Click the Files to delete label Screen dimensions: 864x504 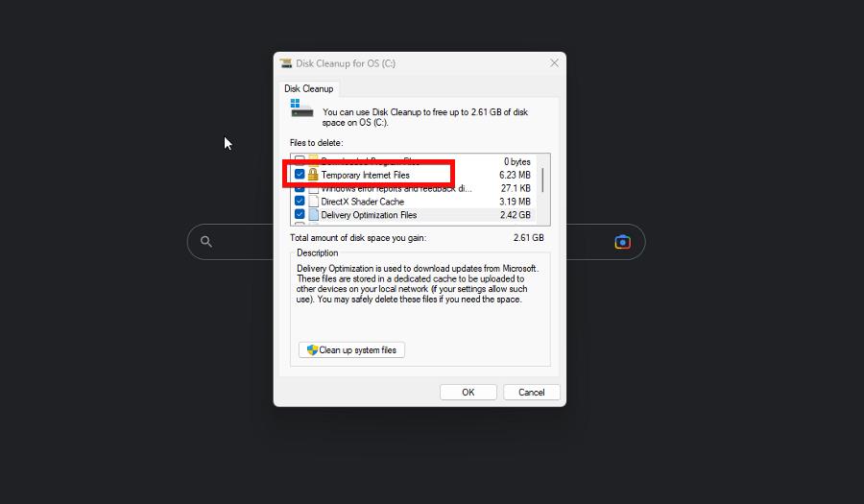pos(316,143)
